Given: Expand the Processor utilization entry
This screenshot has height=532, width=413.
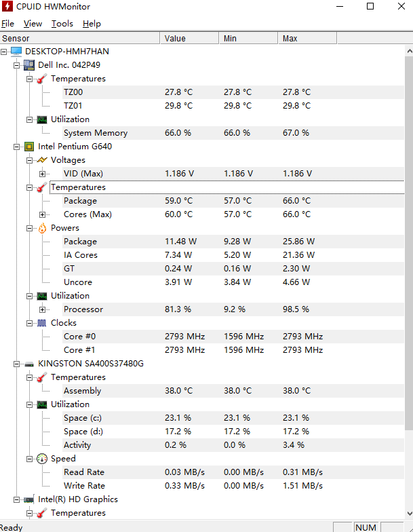Looking at the screenshot, I should pyautogui.click(x=43, y=309).
